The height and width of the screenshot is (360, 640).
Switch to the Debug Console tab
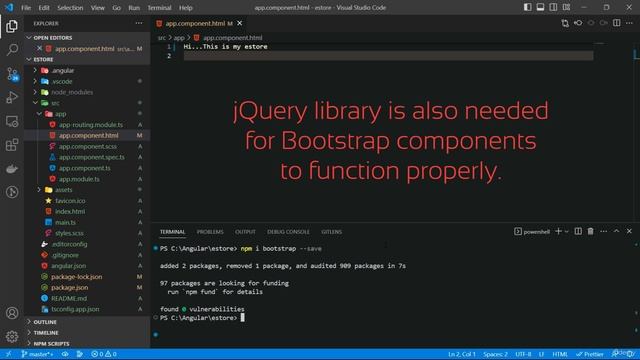click(x=288, y=232)
